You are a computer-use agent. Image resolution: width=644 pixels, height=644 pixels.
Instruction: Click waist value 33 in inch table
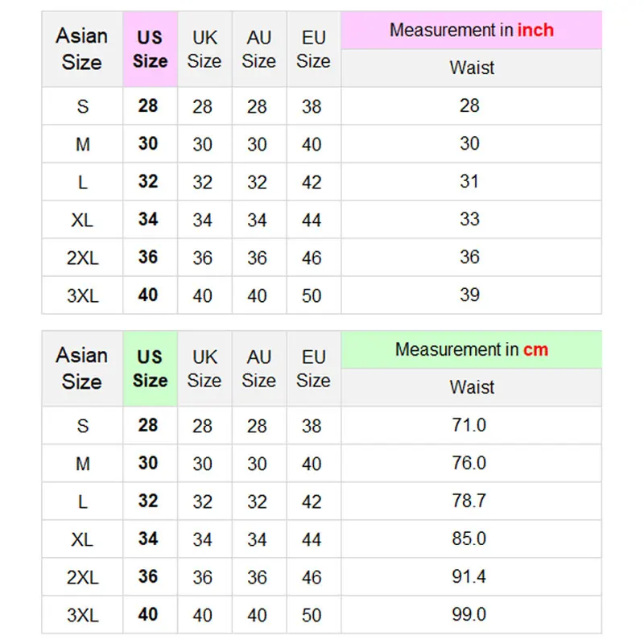coord(469,219)
